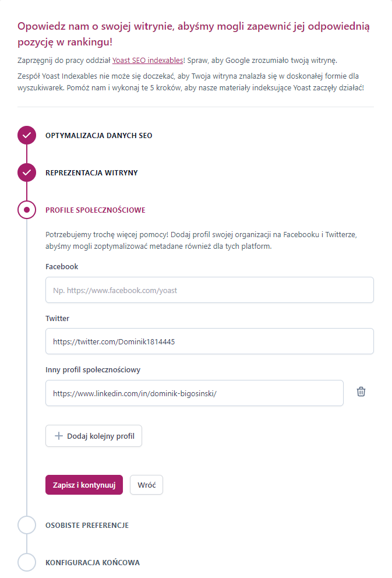This screenshot has width=392, height=578.
Task: Save with Zapisz i kontynuuj button
Action: pos(84,485)
